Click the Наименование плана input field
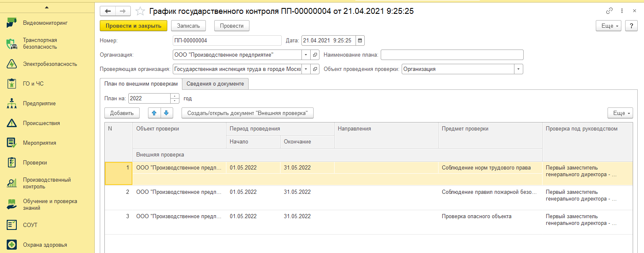This screenshot has height=253, width=644. point(452,55)
